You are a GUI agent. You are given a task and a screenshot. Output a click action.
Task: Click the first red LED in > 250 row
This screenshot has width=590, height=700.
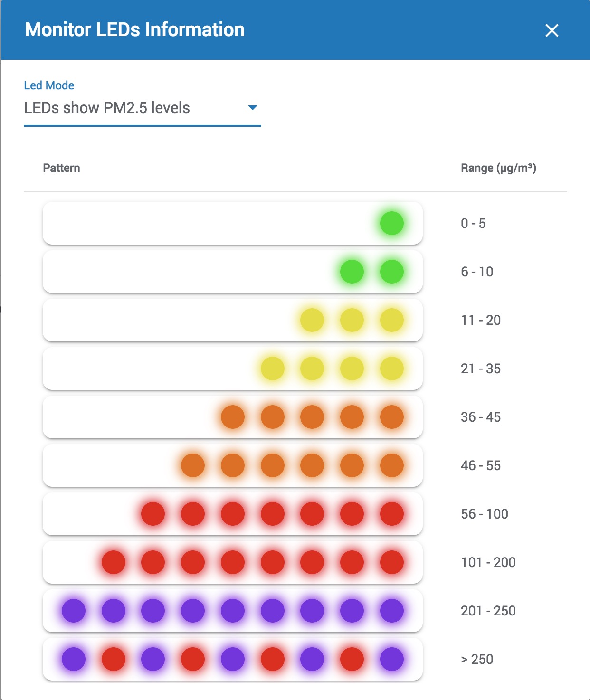point(114,659)
